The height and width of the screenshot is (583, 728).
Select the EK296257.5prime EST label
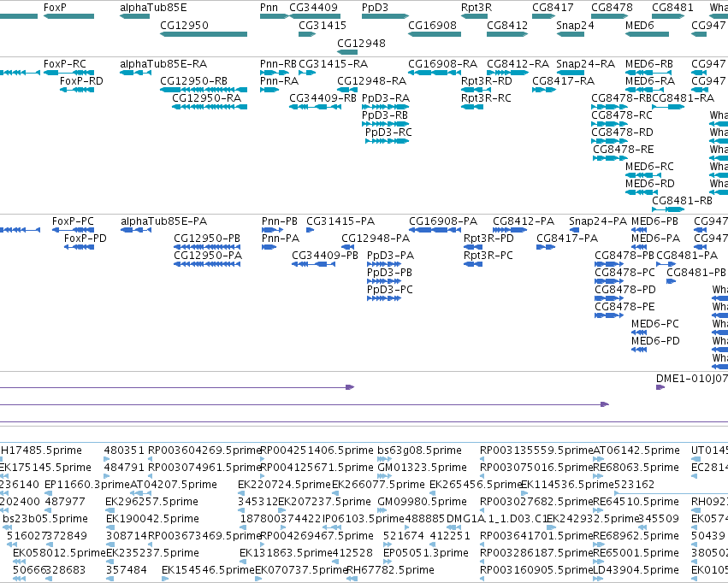[151, 502]
